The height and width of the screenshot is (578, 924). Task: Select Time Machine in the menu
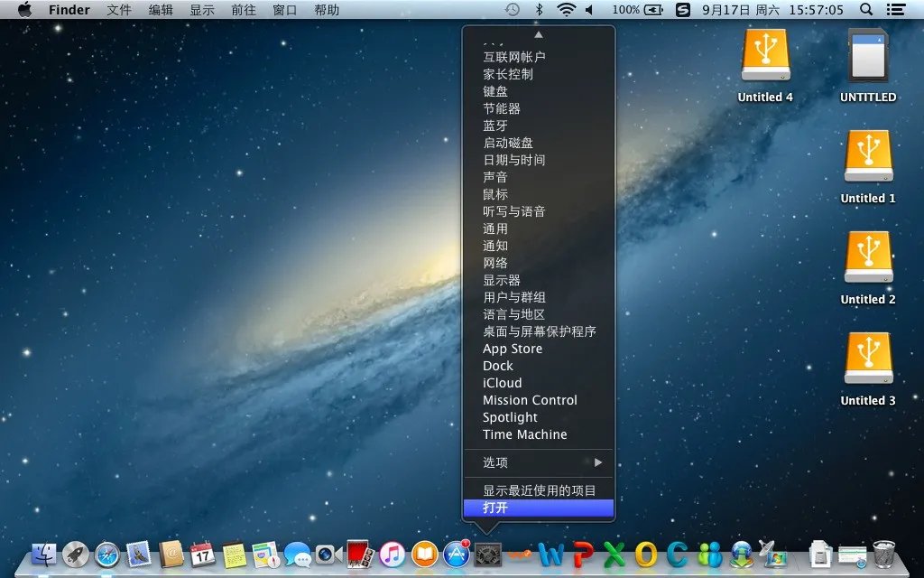pyautogui.click(x=525, y=434)
